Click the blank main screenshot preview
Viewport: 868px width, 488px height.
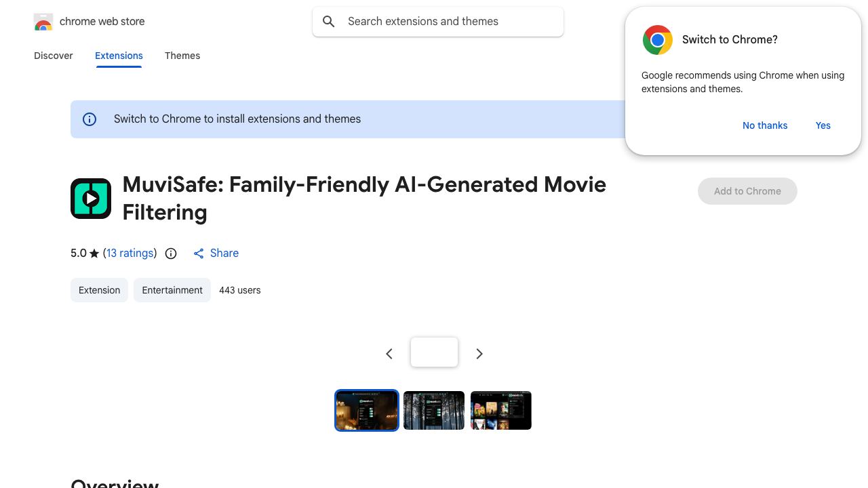pyautogui.click(x=434, y=352)
